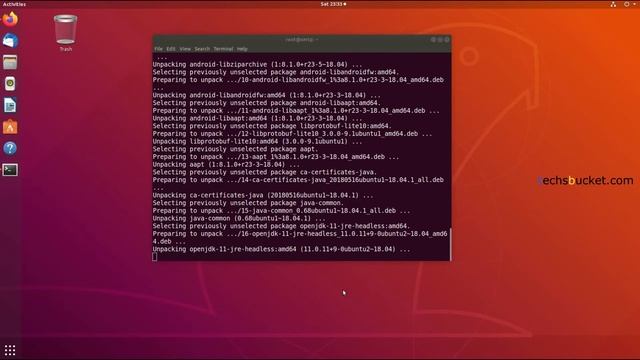Click line 'Unpacking android-libandroidfw:amd64'
This screenshot has width=640, height=360.
[266, 95]
